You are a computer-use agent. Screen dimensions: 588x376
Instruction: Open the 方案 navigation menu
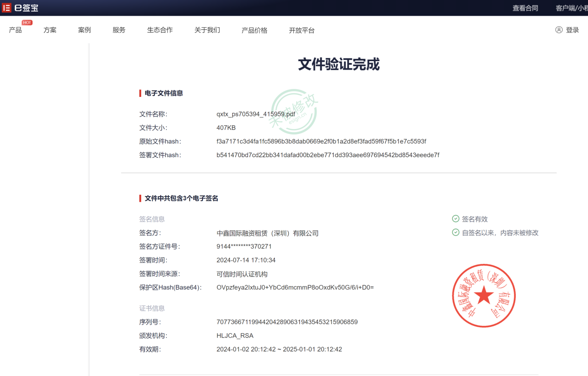[50, 30]
